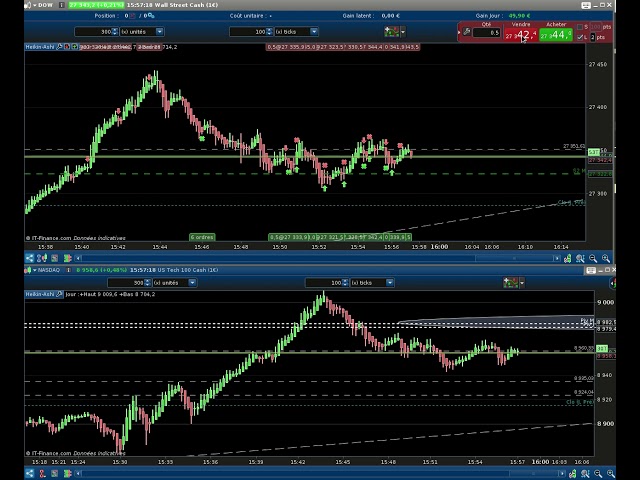640x480 pixels.
Task: Zoom out the NASDAQ chart
Action: [598, 474]
